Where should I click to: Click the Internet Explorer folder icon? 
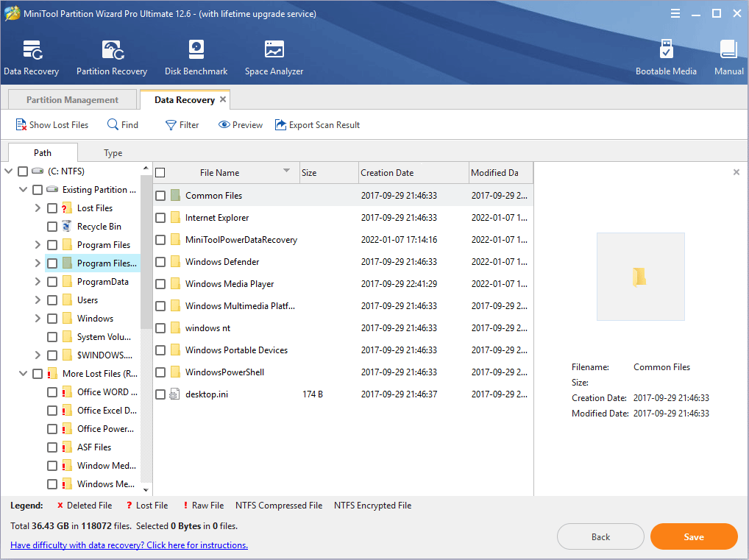(x=175, y=217)
